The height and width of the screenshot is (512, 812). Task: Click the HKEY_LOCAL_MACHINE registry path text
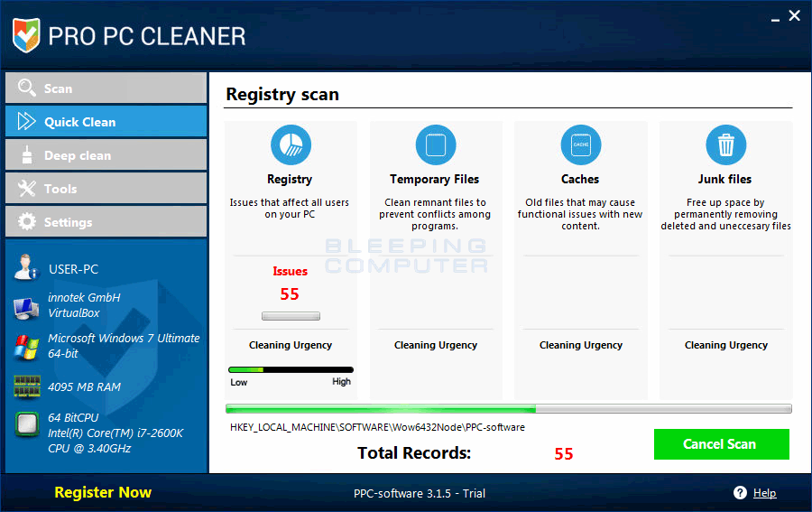(x=377, y=427)
